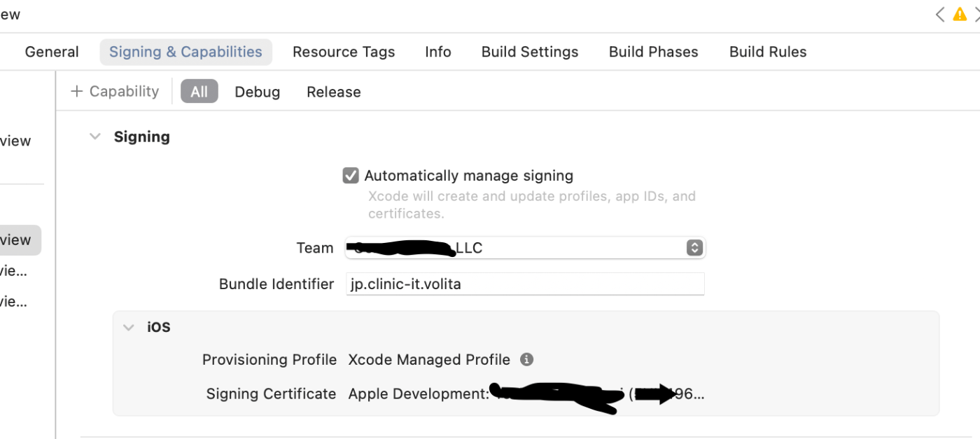This screenshot has width=980, height=439.
Task: Collapse the iOS subsection
Action: click(x=129, y=327)
